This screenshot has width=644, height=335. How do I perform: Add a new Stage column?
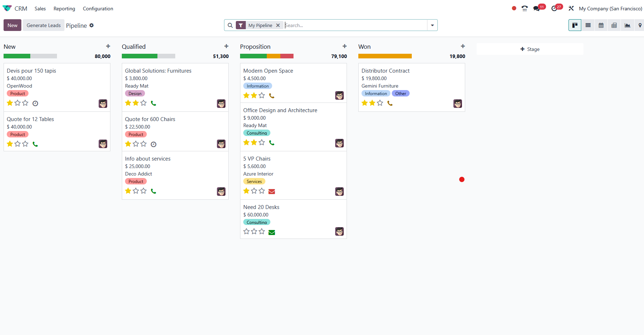click(x=530, y=49)
